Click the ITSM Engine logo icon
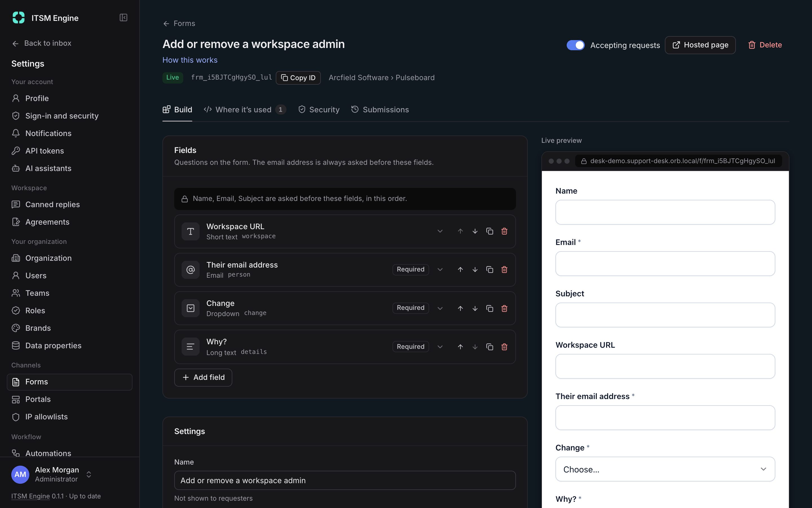The width and height of the screenshot is (812, 508). [18, 17]
